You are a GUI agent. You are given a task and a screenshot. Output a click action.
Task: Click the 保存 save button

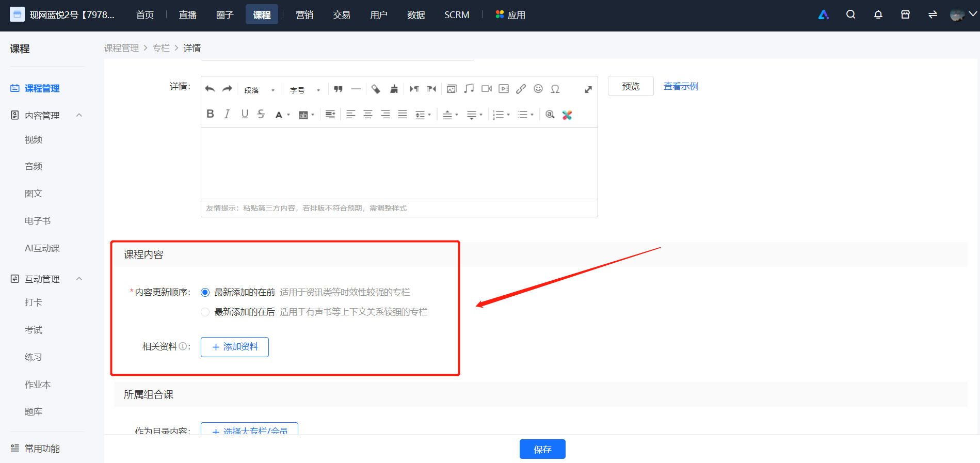click(542, 449)
